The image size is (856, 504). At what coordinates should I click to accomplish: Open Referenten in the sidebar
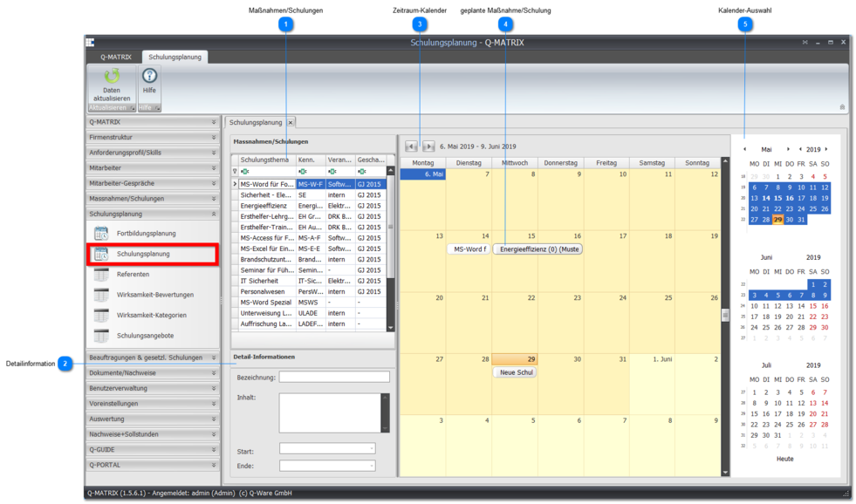click(x=133, y=275)
